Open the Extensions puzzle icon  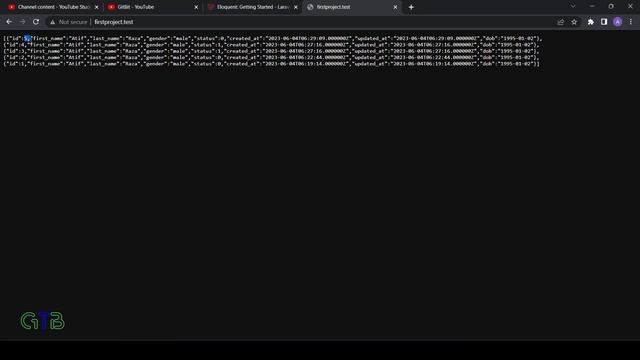coord(591,22)
